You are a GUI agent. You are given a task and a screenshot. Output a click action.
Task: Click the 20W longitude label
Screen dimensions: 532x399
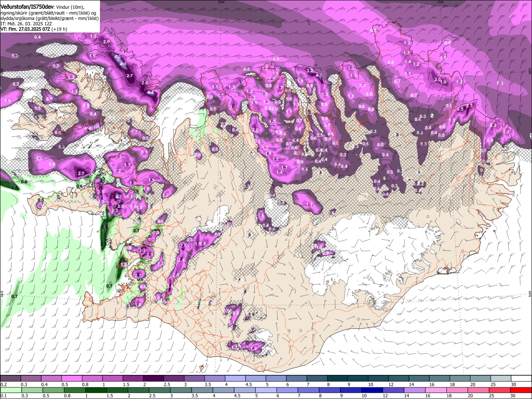(221, 2)
